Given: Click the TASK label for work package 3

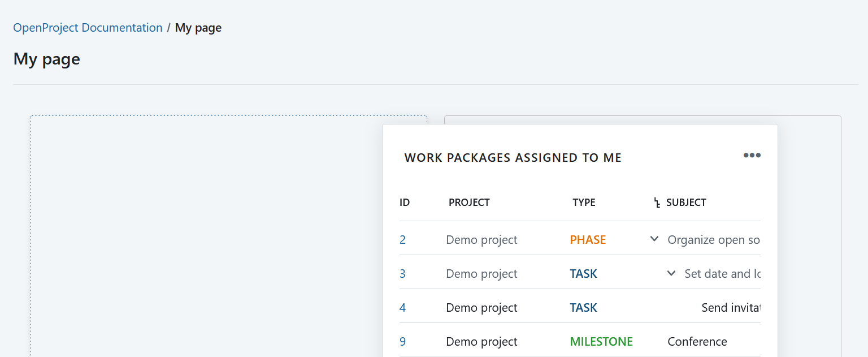Looking at the screenshot, I should click(x=583, y=273).
